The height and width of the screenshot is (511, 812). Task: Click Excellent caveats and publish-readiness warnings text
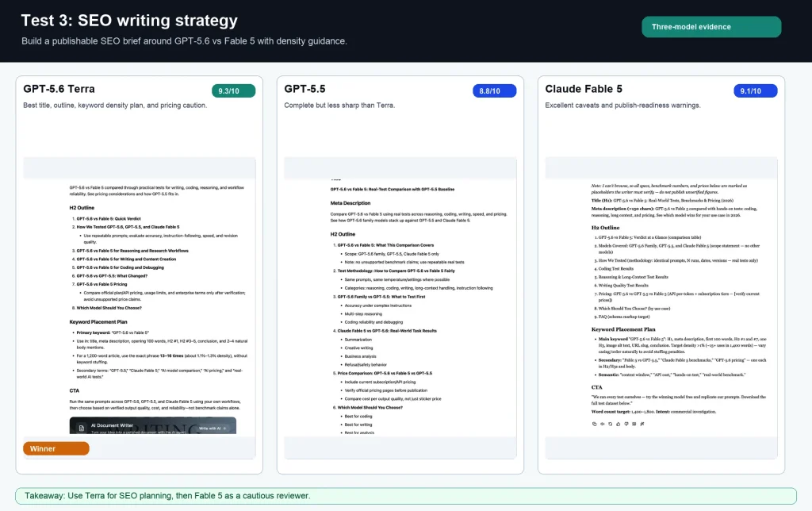tap(622, 106)
